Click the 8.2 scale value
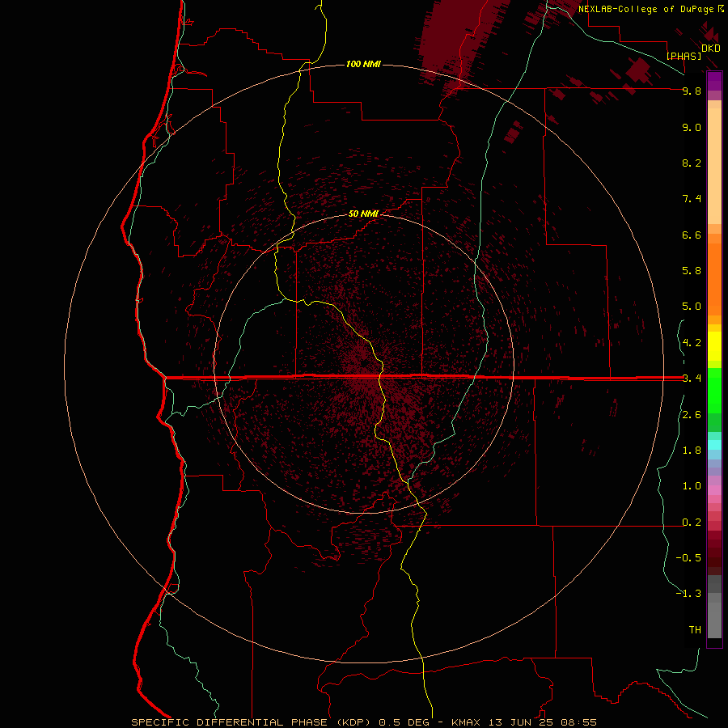The height and width of the screenshot is (728, 728). point(692,163)
